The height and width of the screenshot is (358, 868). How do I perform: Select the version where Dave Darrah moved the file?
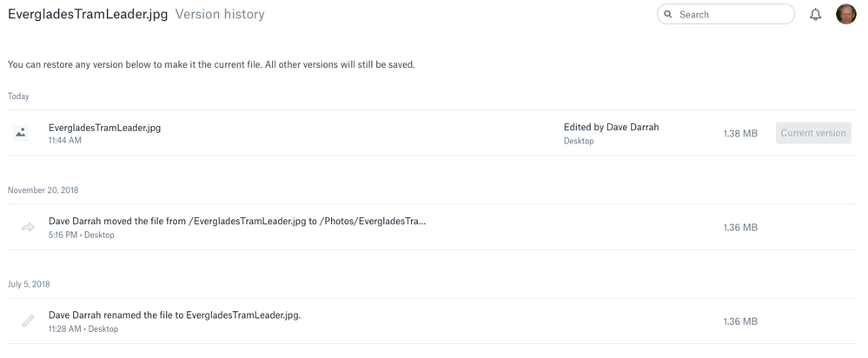[237, 222]
